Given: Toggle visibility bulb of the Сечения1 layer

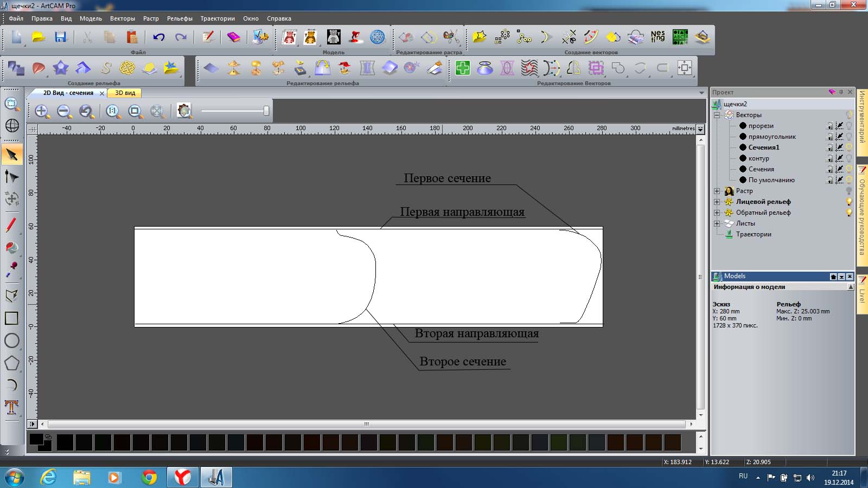Looking at the screenshot, I should point(849,147).
